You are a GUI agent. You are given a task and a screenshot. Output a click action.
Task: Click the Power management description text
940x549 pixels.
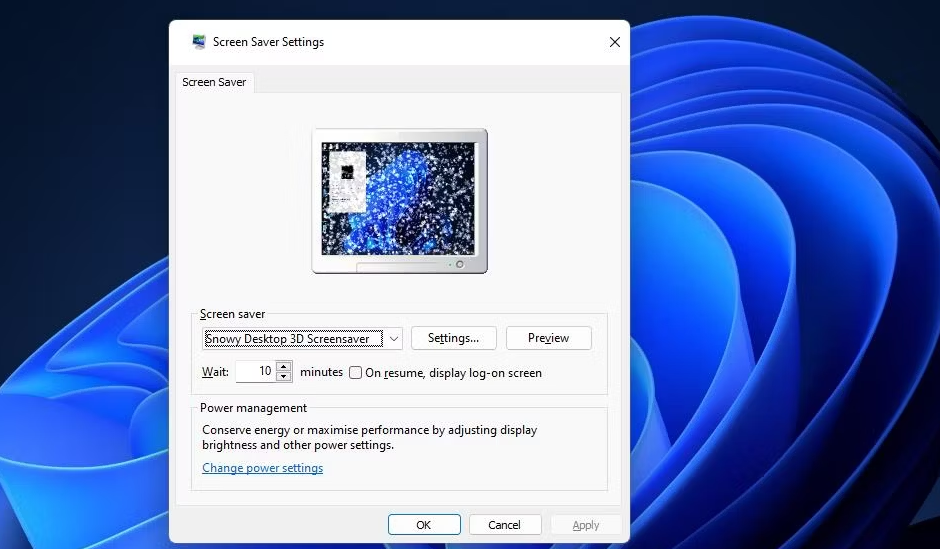pyautogui.click(x=369, y=437)
